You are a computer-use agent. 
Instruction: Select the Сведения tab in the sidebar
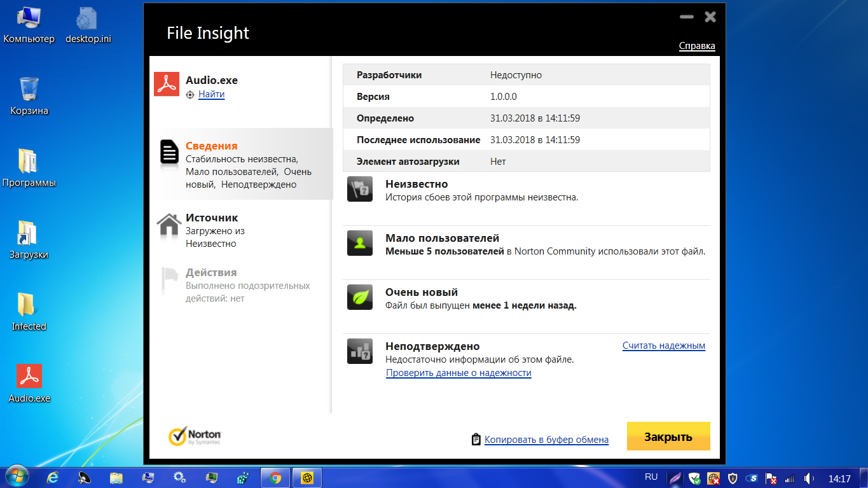point(242,164)
